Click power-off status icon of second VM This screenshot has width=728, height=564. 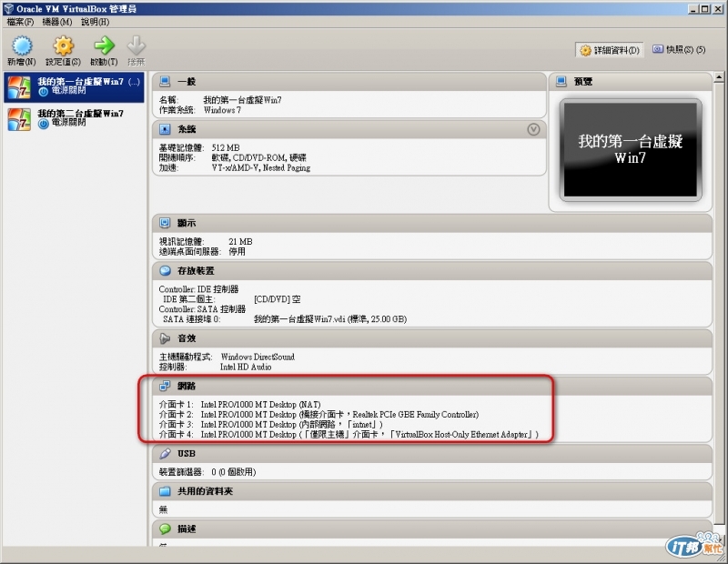[x=43, y=124]
